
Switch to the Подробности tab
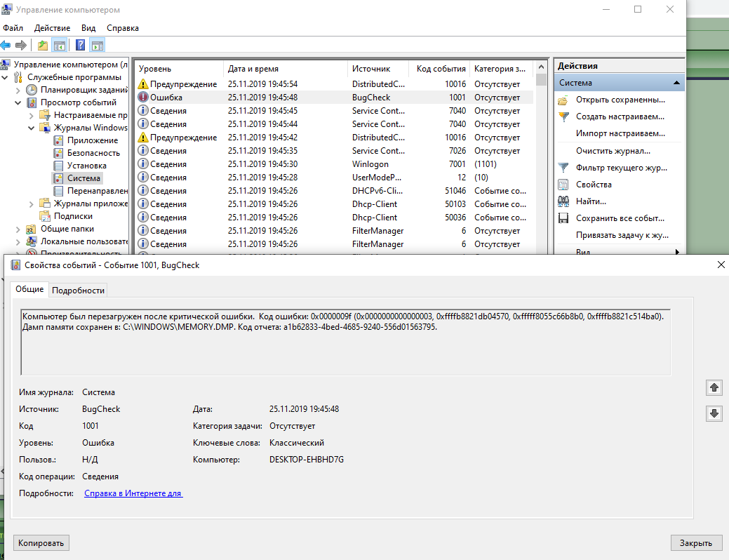[x=78, y=291]
